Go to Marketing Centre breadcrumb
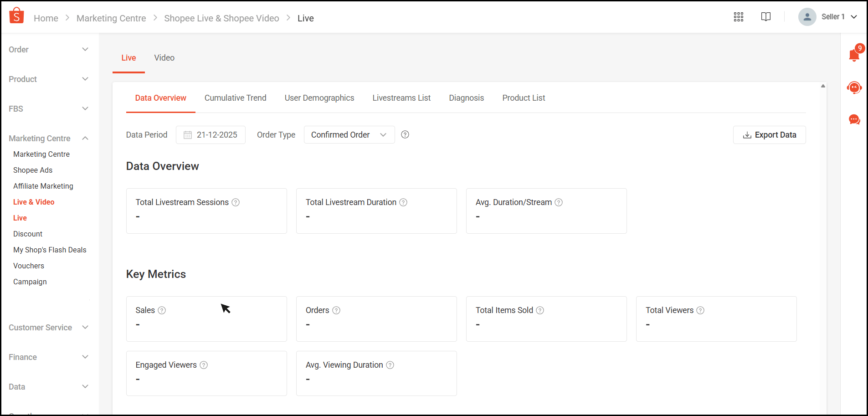This screenshot has height=416, width=868. coord(111,18)
